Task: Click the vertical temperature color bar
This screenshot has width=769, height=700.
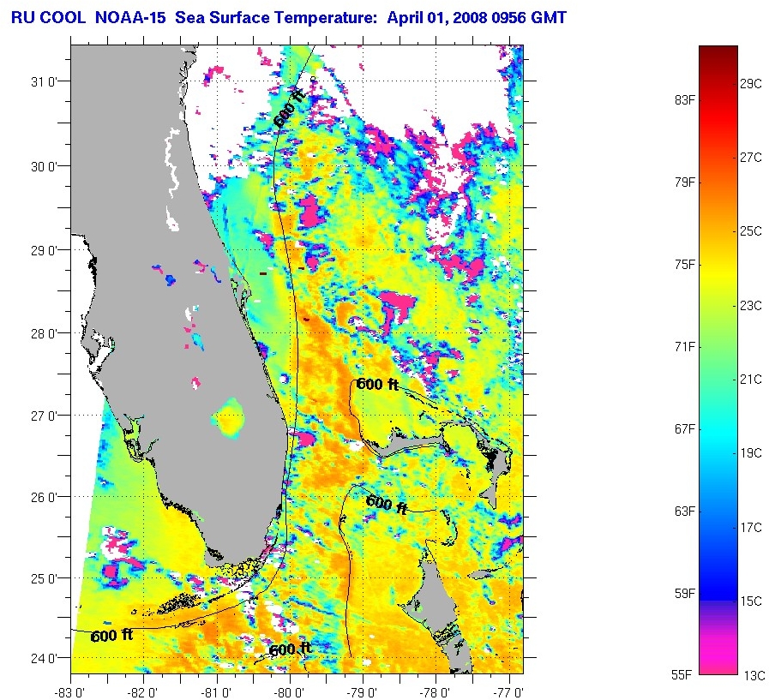Action: tap(718, 360)
